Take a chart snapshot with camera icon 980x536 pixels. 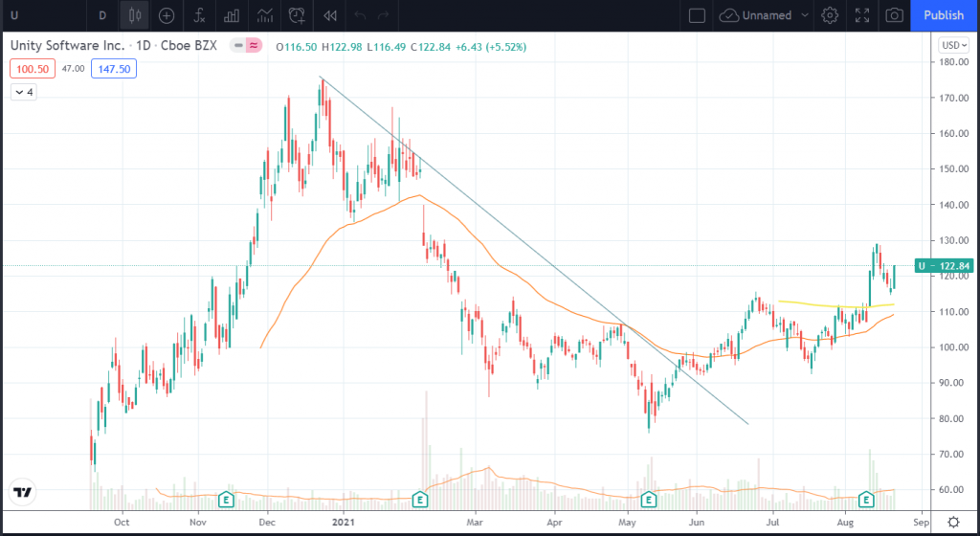click(895, 15)
